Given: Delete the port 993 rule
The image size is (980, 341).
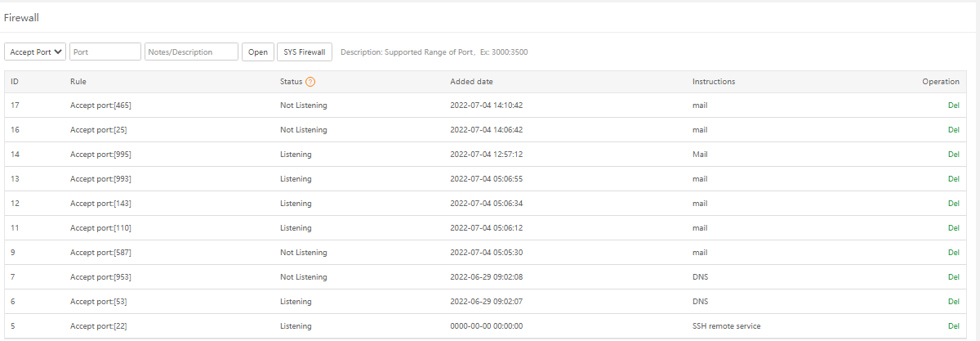Looking at the screenshot, I should (x=953, y=179).
